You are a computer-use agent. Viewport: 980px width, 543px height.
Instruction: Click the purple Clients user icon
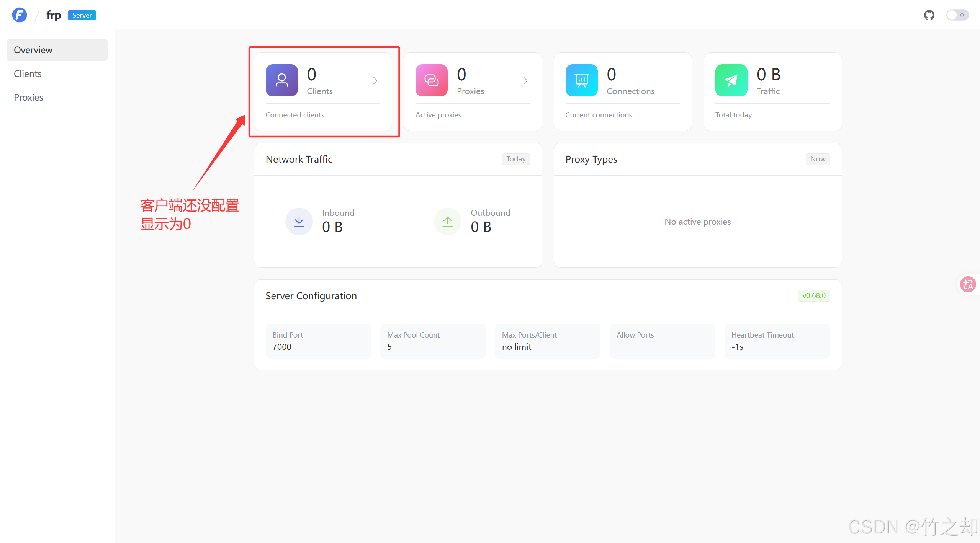281,80
